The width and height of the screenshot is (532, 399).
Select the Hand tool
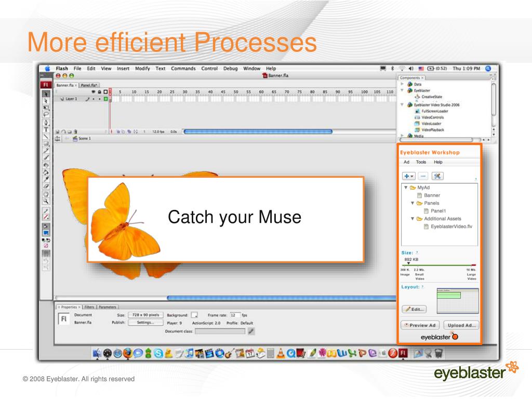point(46,194)
